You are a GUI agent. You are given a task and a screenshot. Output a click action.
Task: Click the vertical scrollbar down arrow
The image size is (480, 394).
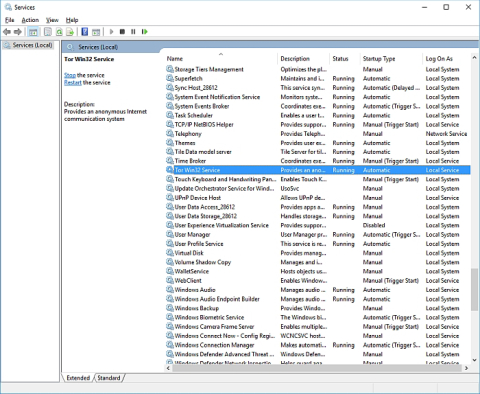pyautogui.click(x=474, y=360)
